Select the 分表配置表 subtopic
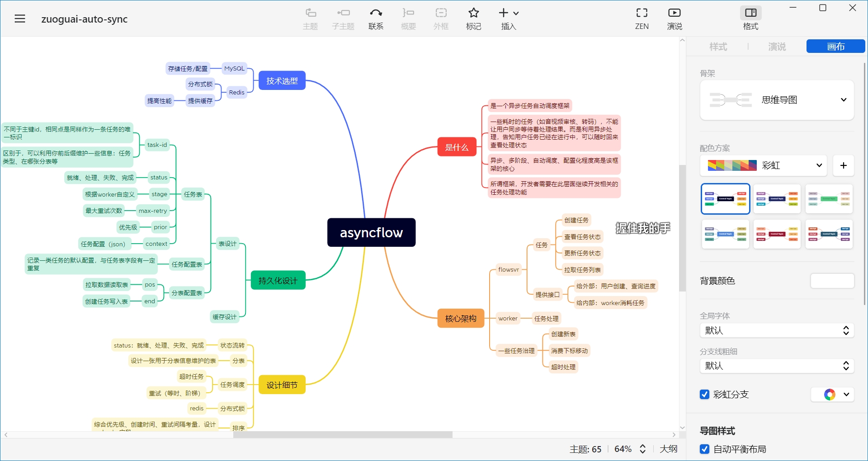 (x=187, y=293)
